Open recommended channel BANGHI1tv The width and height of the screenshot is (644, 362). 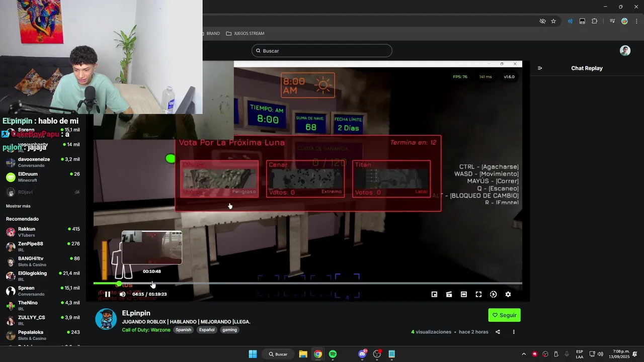(43, 261)
